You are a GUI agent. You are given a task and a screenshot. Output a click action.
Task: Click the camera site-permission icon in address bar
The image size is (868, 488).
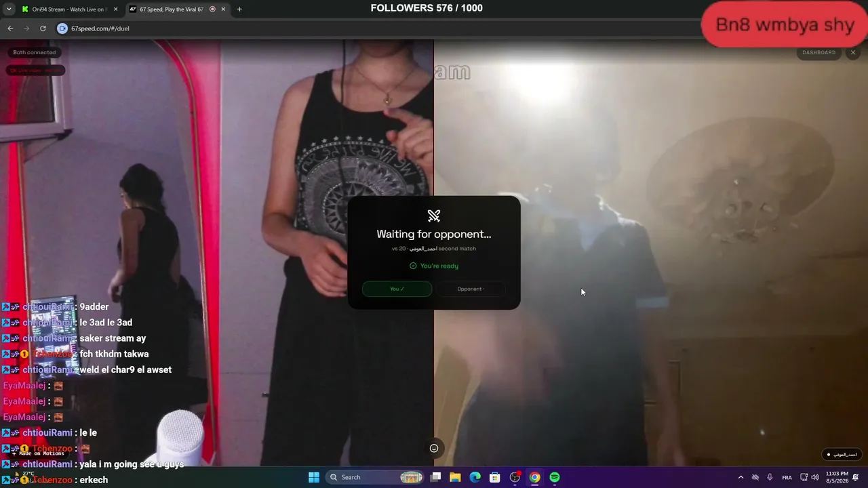(62, 28)
